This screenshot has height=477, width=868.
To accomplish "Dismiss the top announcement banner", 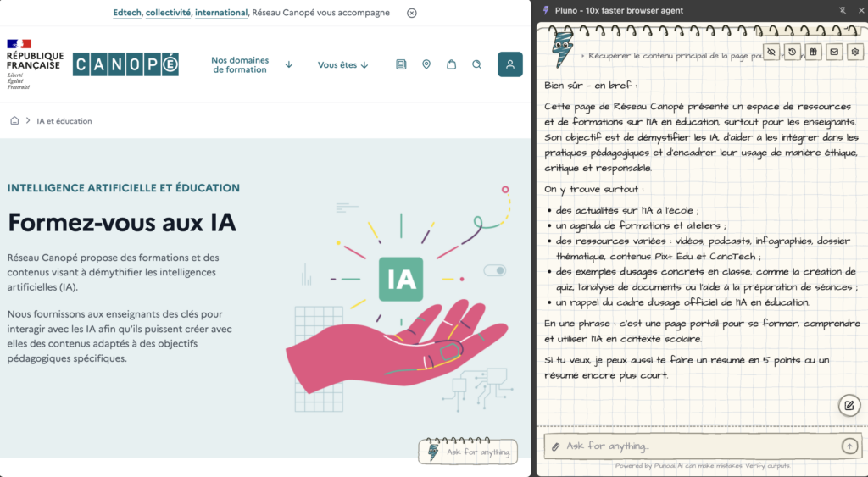I will pos(412,13).
